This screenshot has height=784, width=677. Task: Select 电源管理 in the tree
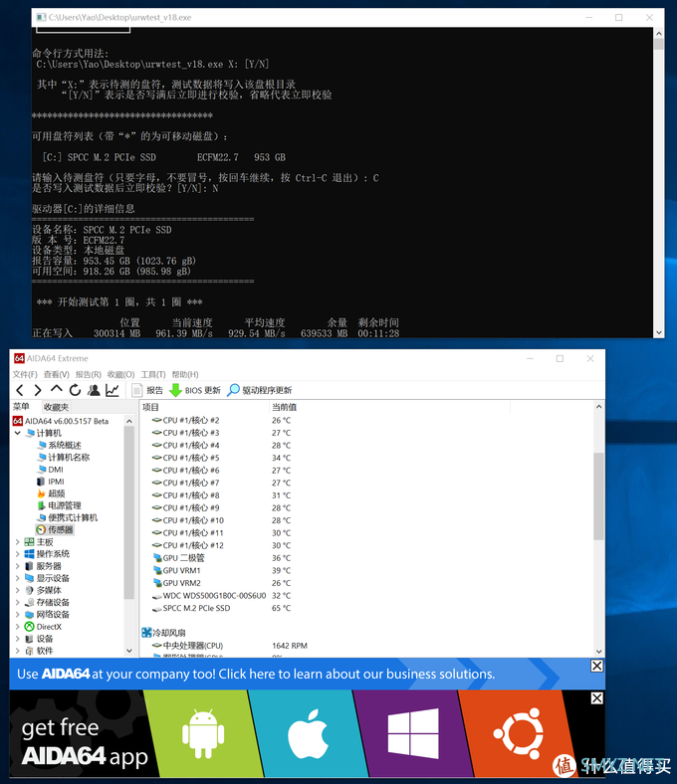[x=65, y=505]
